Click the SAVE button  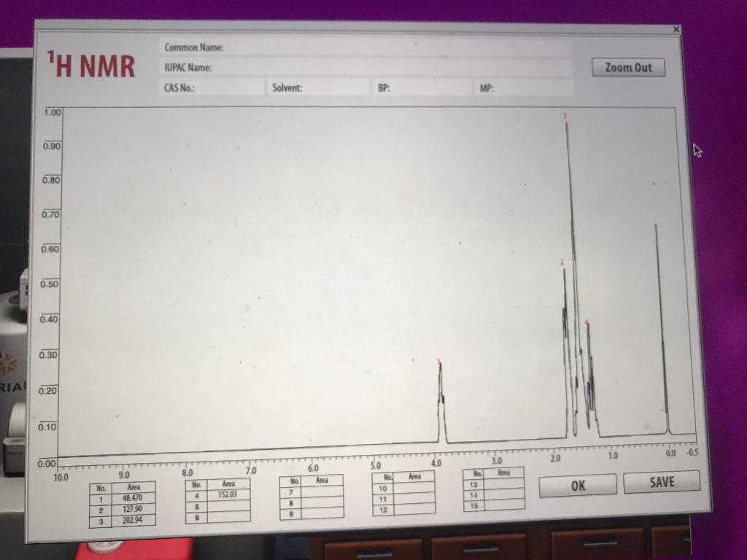[660, 481]
